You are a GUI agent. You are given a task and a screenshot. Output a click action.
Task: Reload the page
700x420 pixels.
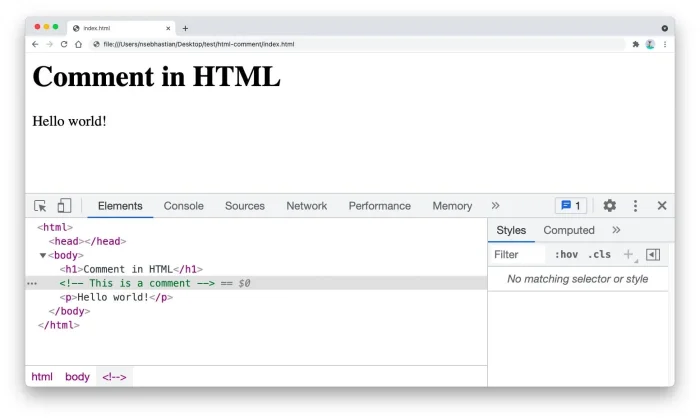64,44
